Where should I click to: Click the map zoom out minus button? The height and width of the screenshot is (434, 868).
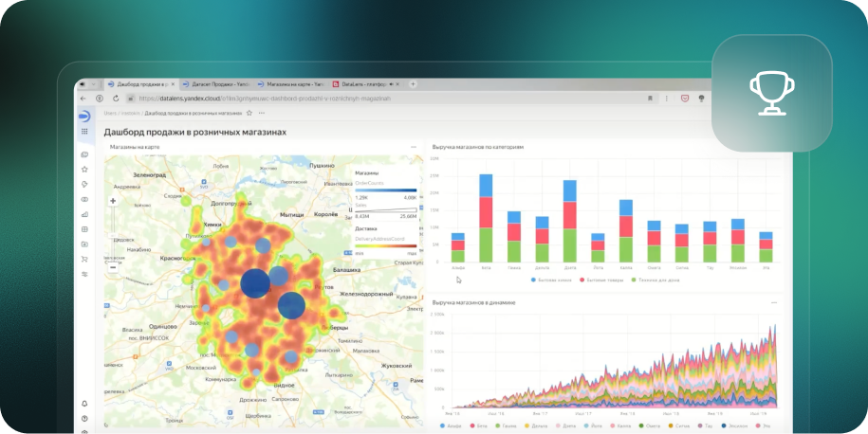pyautogui.click(x=113, y=267)
